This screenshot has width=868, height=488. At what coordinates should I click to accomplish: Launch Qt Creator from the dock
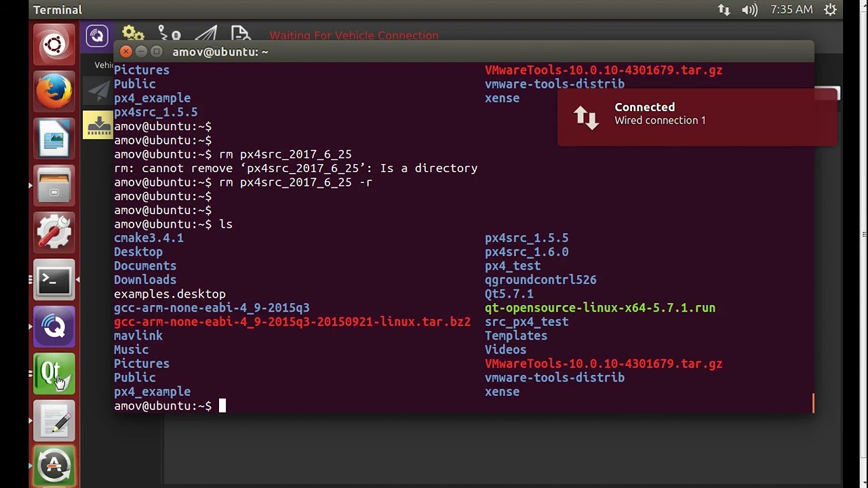[54, 373]
